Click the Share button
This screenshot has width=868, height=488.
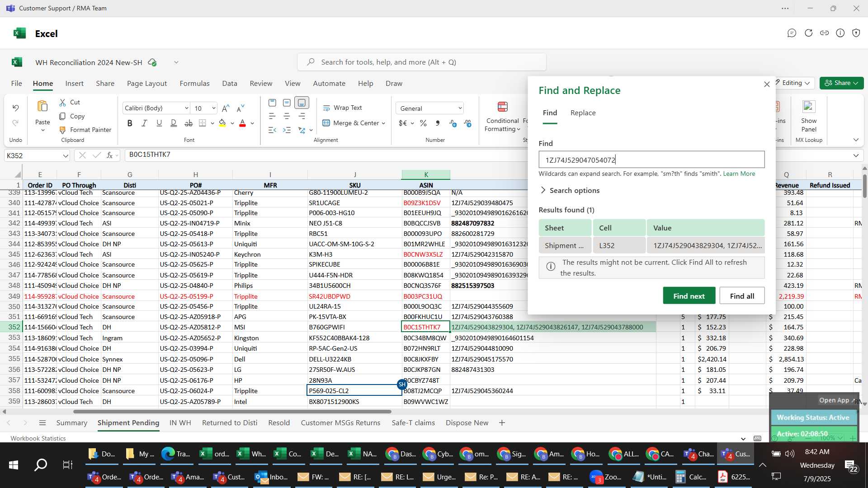tap(841, 83)
